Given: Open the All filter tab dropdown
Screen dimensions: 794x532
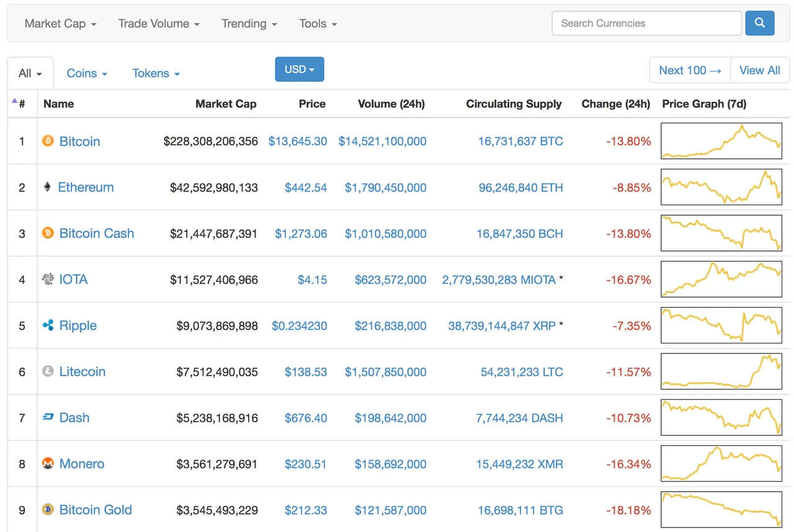Looking at the screenshot, I should [30, 73].
